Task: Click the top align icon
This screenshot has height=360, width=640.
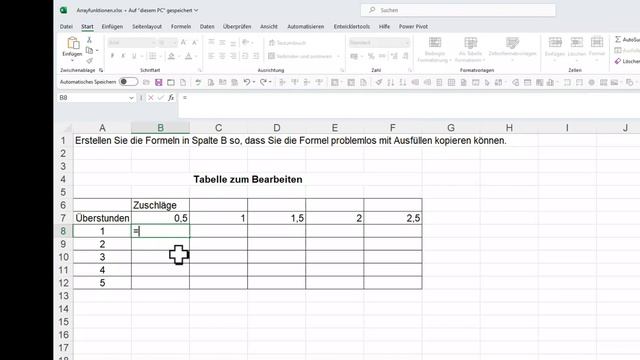Action: pos(211,42)
